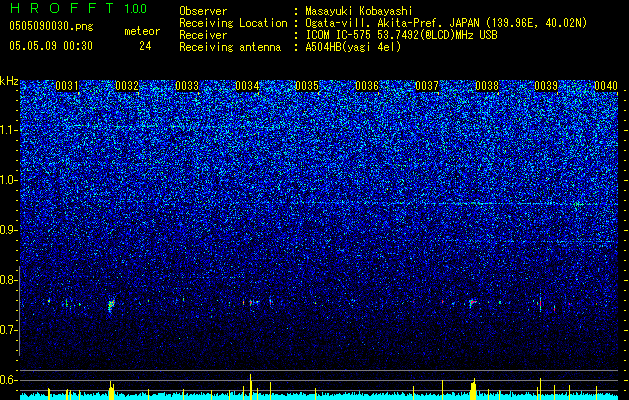Select observer name Masayuki Kobayashi
629x400 pixels.
click(x=359, y=11)
